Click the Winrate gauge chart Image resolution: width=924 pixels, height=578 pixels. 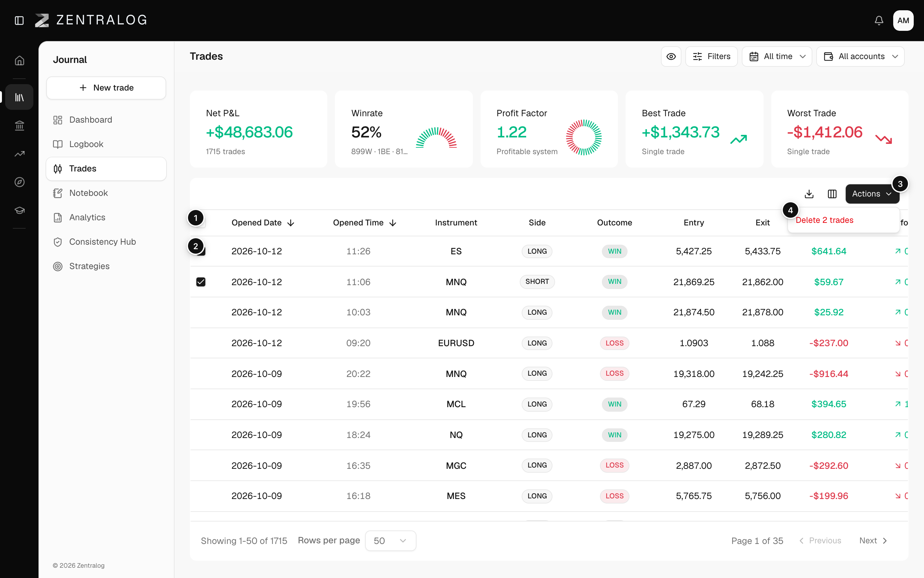(436, 138)
